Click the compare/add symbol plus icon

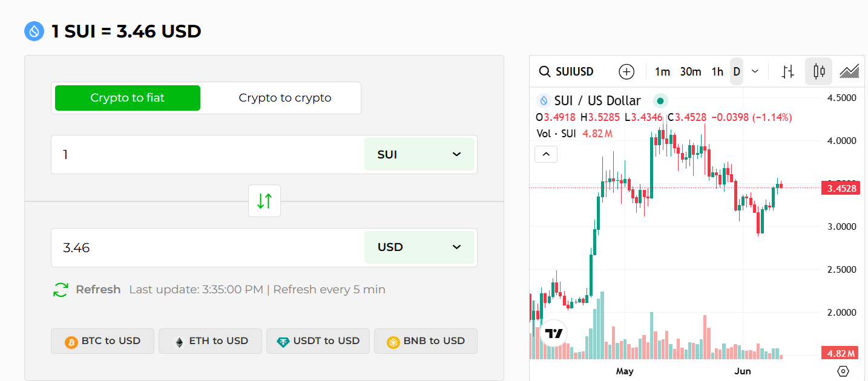[626, 71]
